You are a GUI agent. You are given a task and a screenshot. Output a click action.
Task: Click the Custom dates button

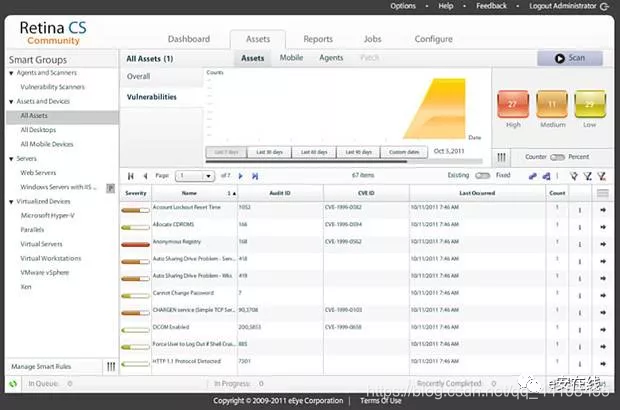(x=404, y=152)
